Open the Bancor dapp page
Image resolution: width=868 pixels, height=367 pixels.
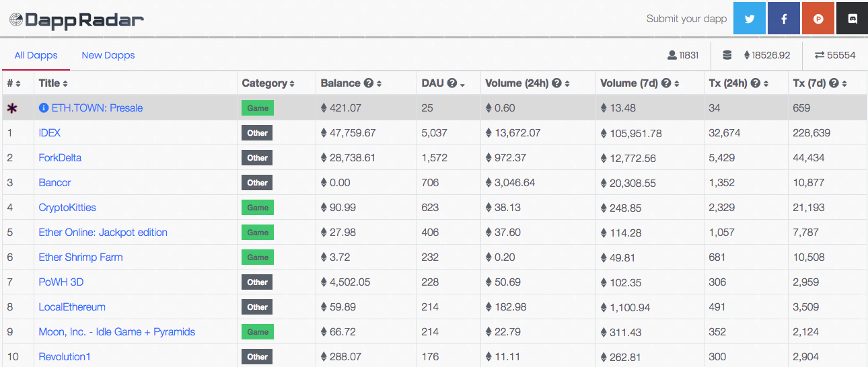[55, 182]
